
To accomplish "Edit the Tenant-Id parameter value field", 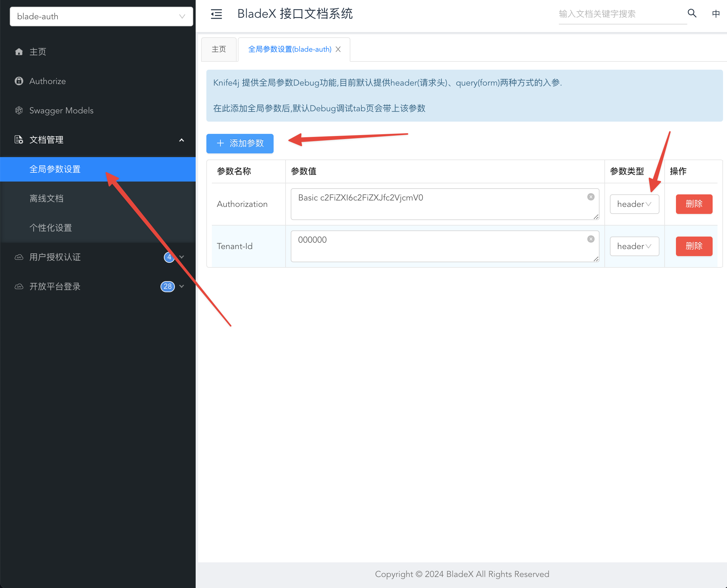I will (x=445, y=246).
